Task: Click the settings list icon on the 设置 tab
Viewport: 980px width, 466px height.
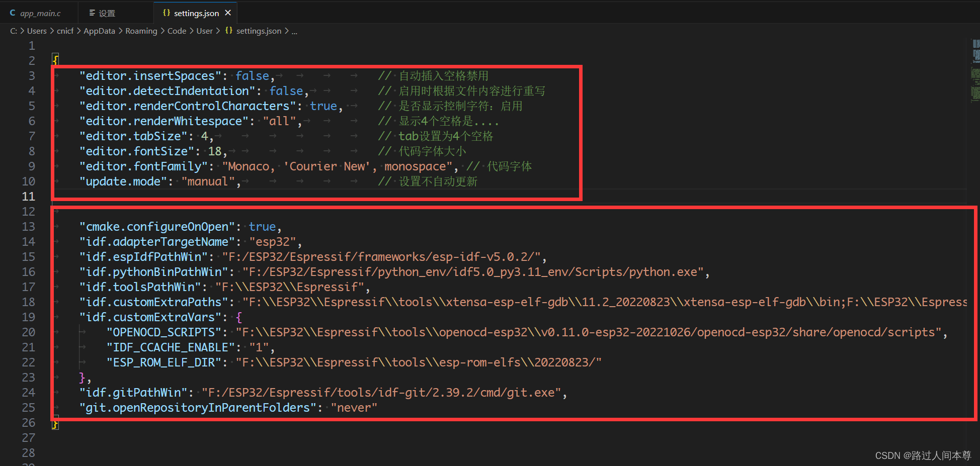Action: point(91,13)
